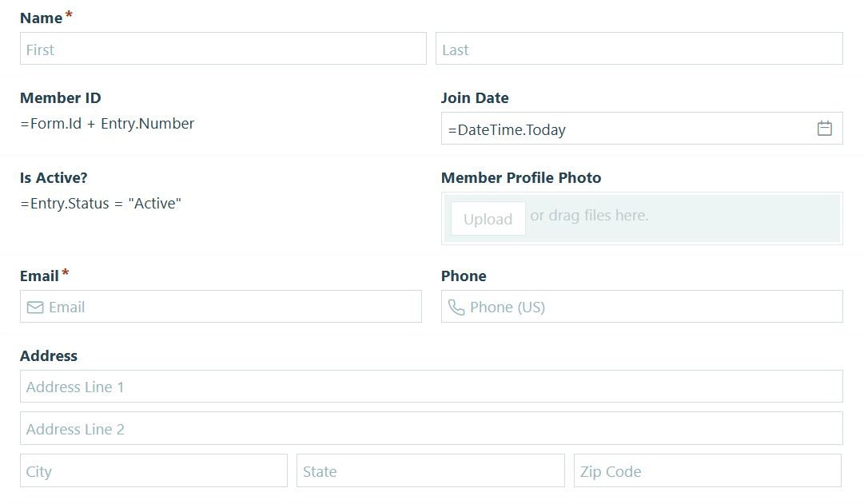Open the Join Date calendar picker icon
Screen dimensions: 864x504
825,128
